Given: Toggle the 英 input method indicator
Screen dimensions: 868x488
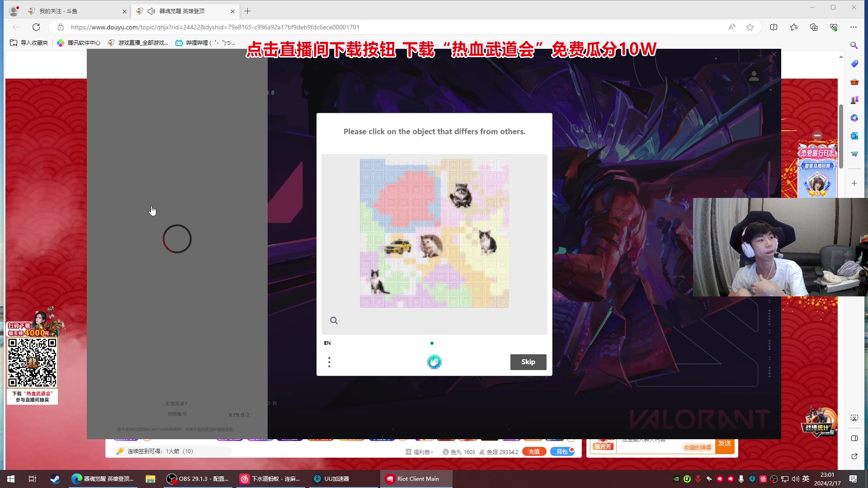Looking at the screenshot, I should (806, 479).
